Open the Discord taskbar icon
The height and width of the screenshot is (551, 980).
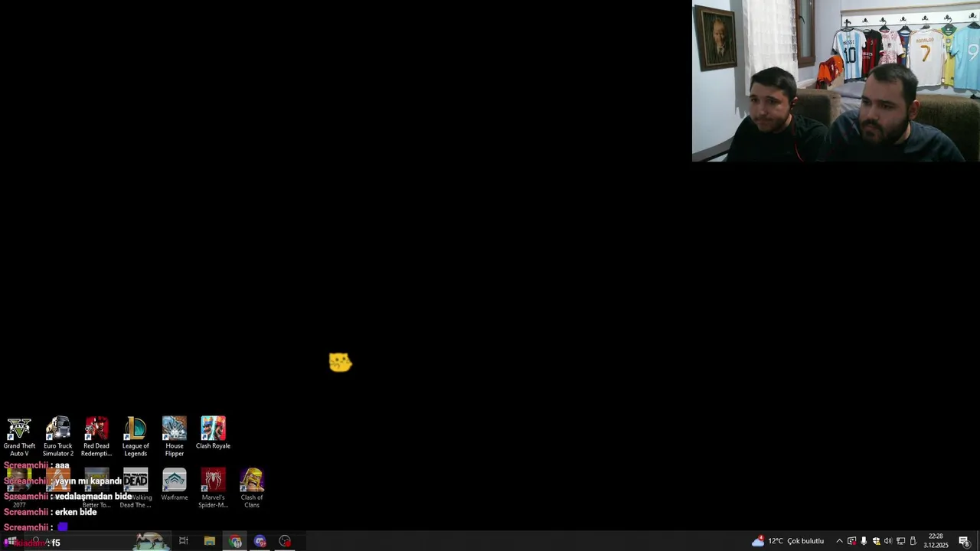click(x=260, y=541)
